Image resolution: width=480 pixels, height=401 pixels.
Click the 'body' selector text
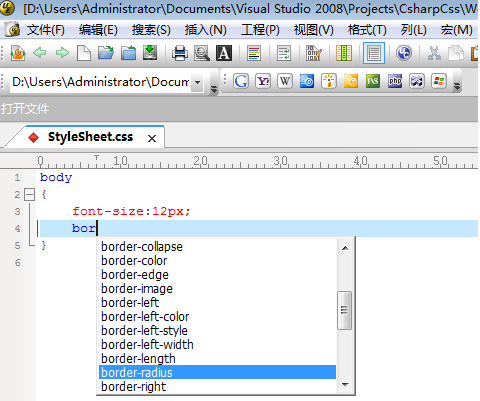56,177
